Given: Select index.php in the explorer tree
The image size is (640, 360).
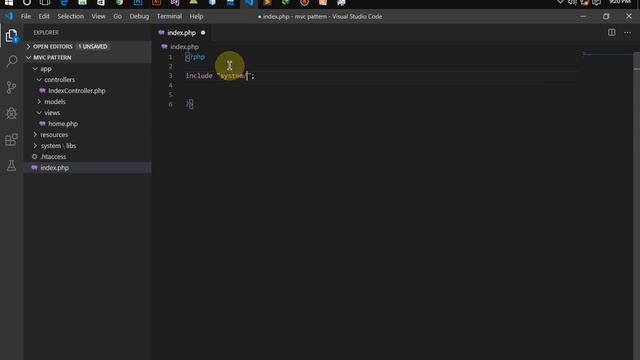Looking at the screenshot, I should coord(54,168).
